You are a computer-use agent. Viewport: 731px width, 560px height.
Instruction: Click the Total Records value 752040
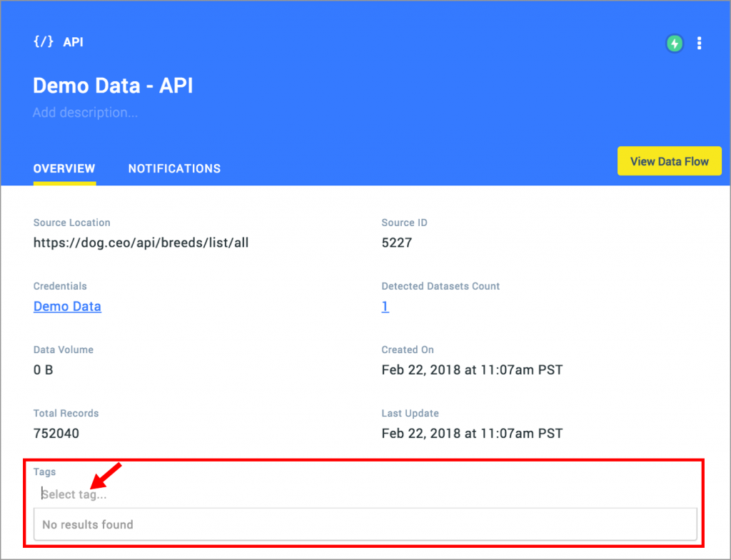pyautogui.click(x=56, y=434)
